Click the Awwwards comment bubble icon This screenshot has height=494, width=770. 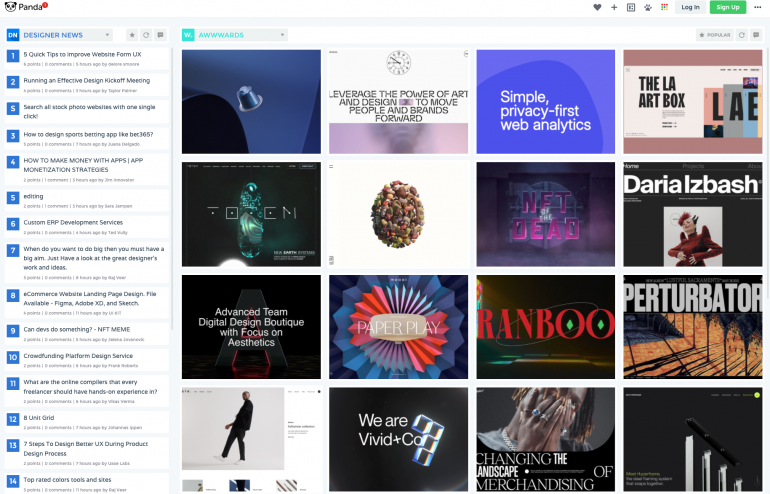[x=757, y=35]
